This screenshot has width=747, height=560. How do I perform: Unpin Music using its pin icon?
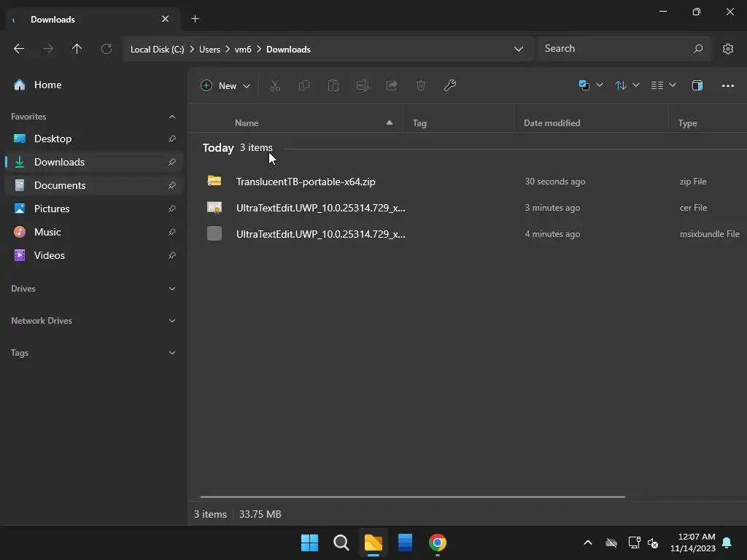172,232
